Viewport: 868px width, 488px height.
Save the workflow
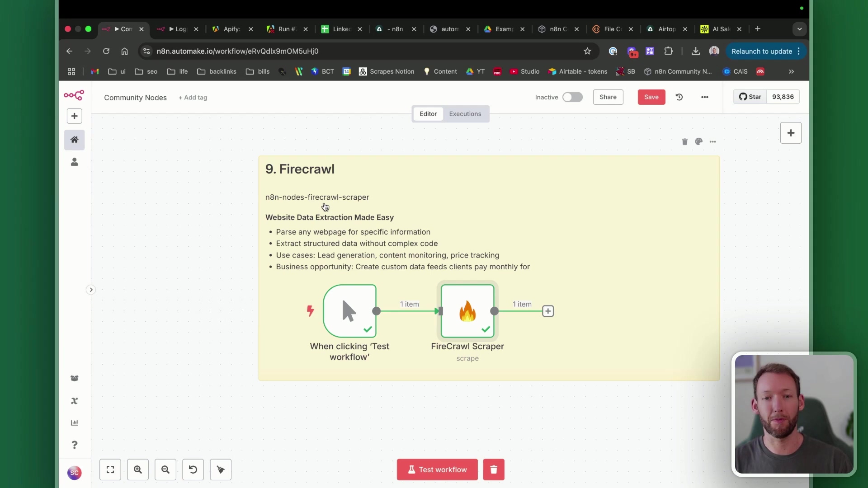coord(651,97)
